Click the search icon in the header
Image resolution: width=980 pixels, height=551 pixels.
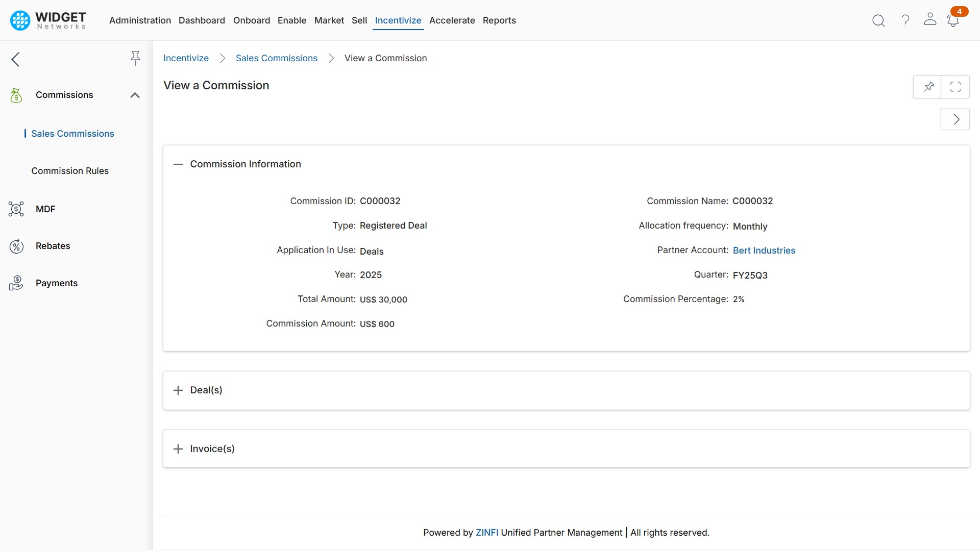tap(878, 20)
